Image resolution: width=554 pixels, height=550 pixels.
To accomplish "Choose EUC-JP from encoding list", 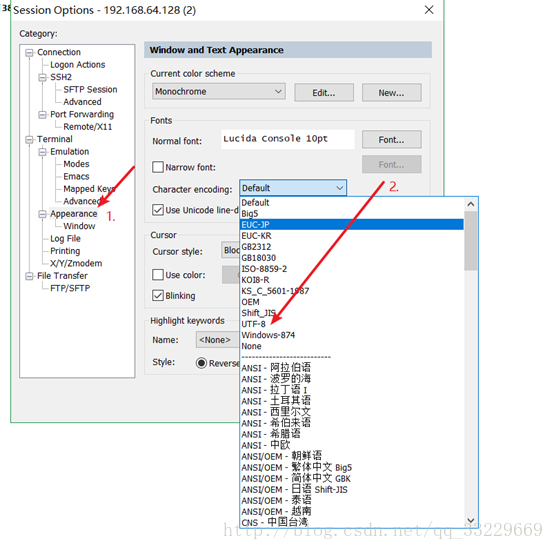I will (x=352, y=225).
